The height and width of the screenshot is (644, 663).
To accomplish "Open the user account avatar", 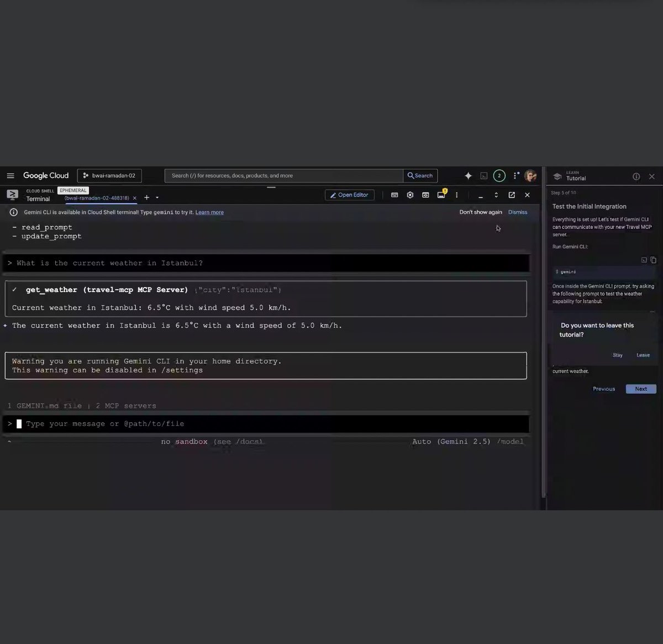I will [530, 176].
